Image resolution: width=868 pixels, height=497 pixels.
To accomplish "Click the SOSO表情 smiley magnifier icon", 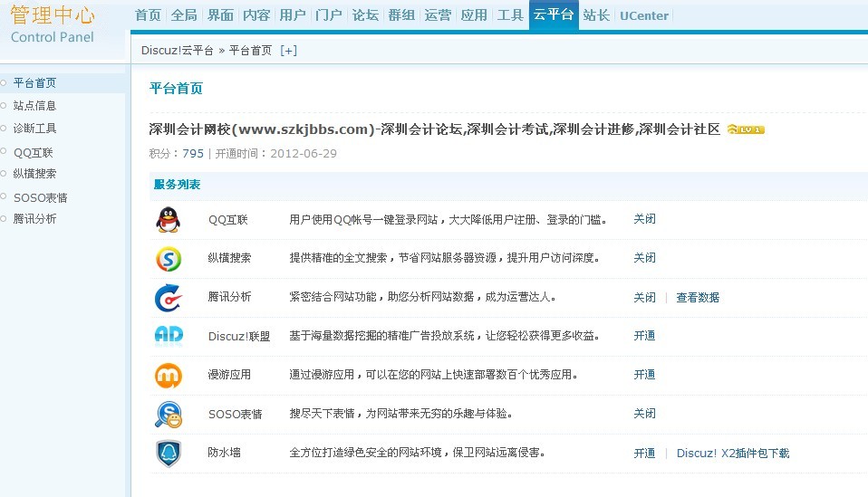I will coord(169,415).
